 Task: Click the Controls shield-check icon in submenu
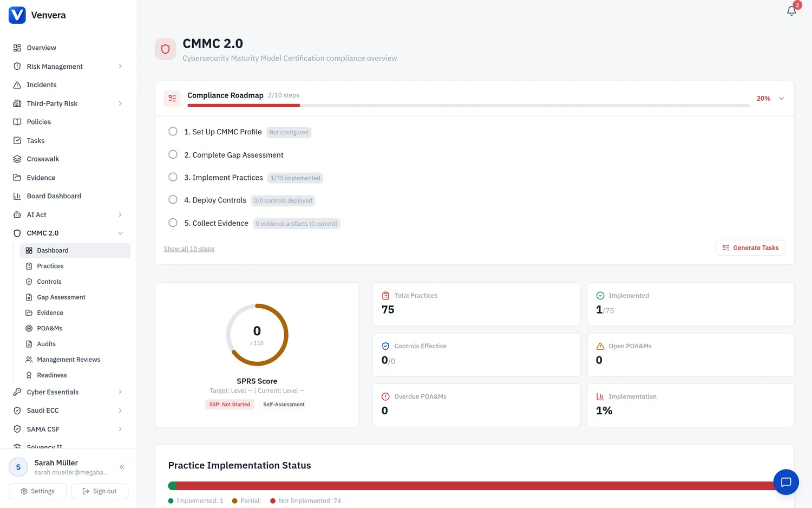29,282
